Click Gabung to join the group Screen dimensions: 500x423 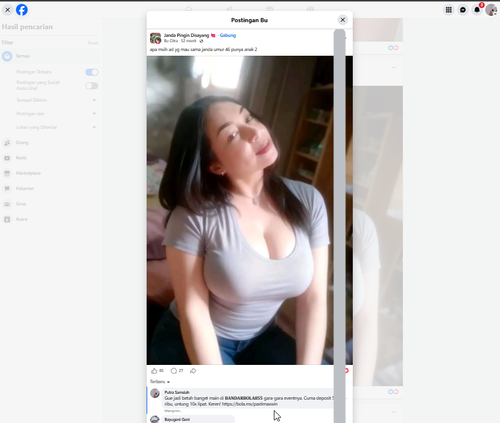coord(228,35)
